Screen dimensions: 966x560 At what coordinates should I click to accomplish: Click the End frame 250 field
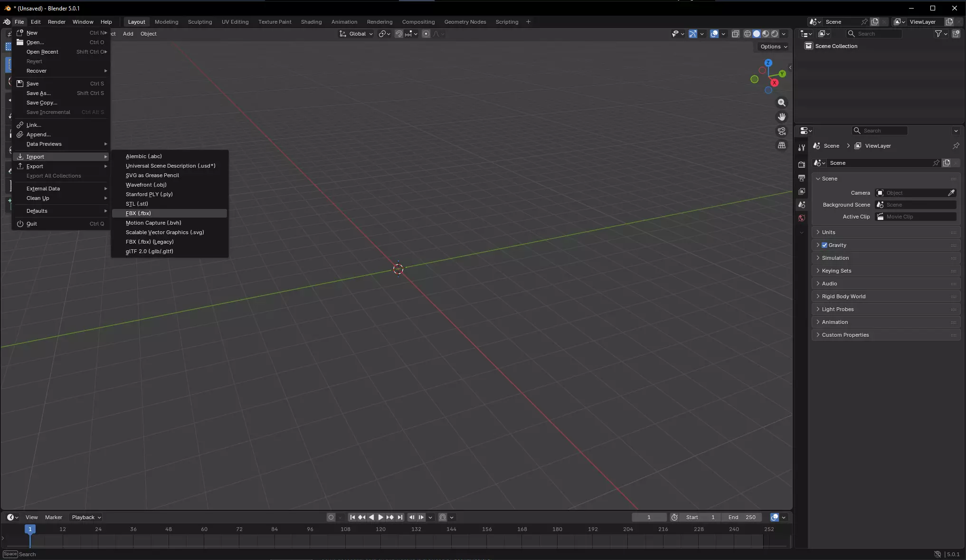[742, 517]
